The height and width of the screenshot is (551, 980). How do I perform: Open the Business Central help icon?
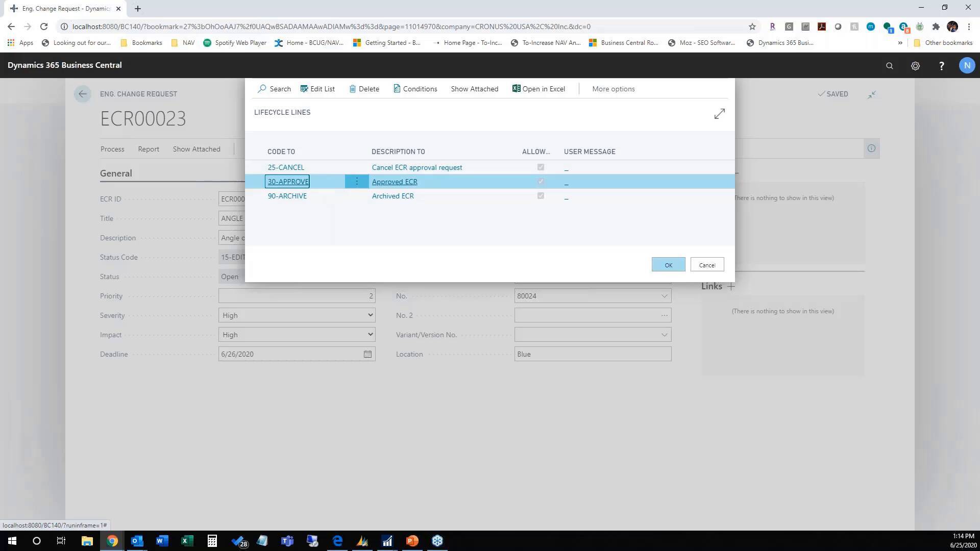(942, 65)
